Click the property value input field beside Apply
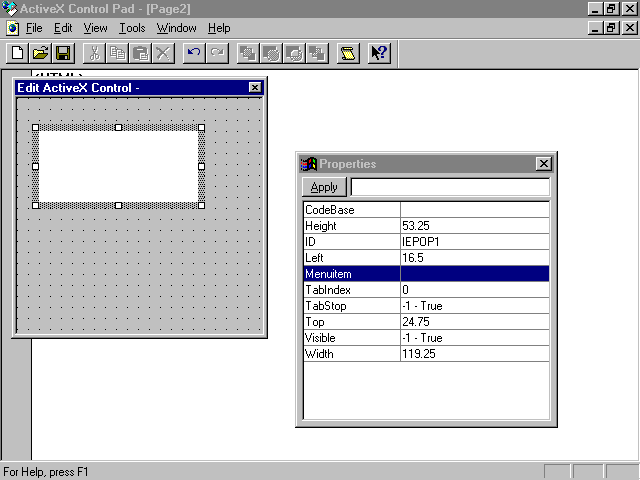 (x=450, y=187)
